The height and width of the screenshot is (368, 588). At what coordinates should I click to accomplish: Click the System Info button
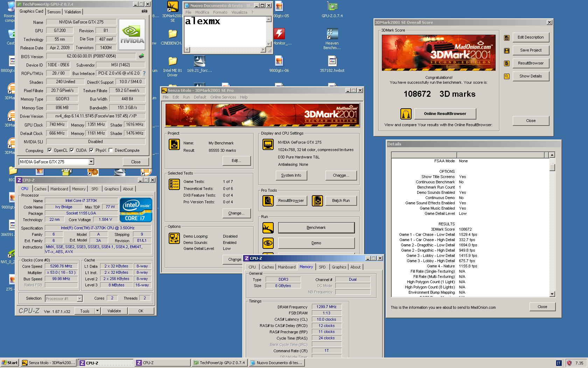[291, 176]
